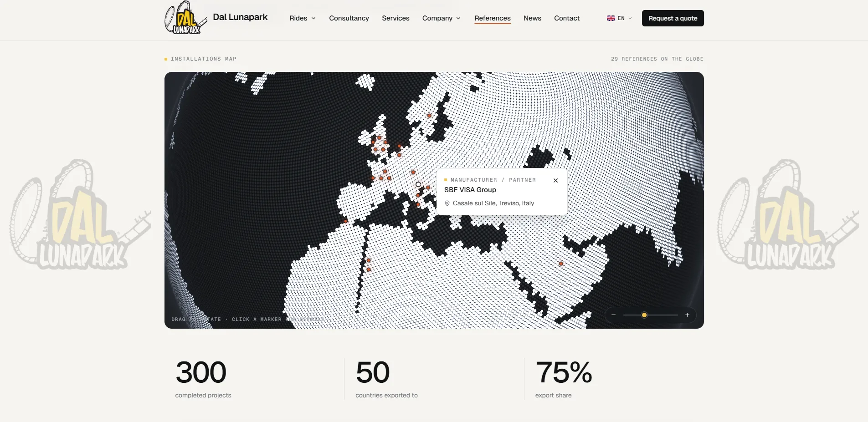The image size is (868, 422).
Task: Click the Request a quote button
Action: (x=673, y=18)
